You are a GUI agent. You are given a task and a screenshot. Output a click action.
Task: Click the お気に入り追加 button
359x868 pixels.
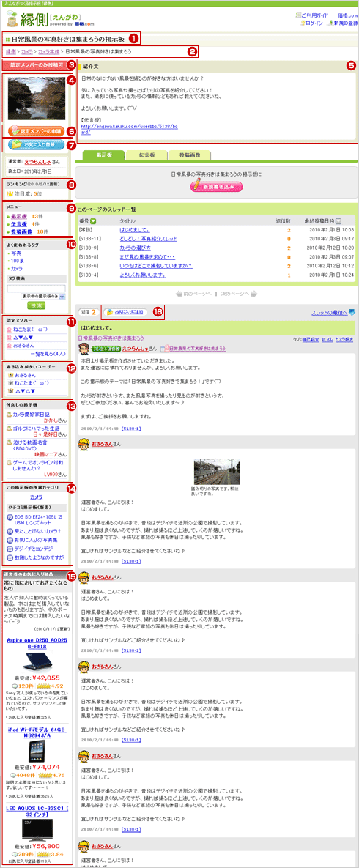point(125,311)
